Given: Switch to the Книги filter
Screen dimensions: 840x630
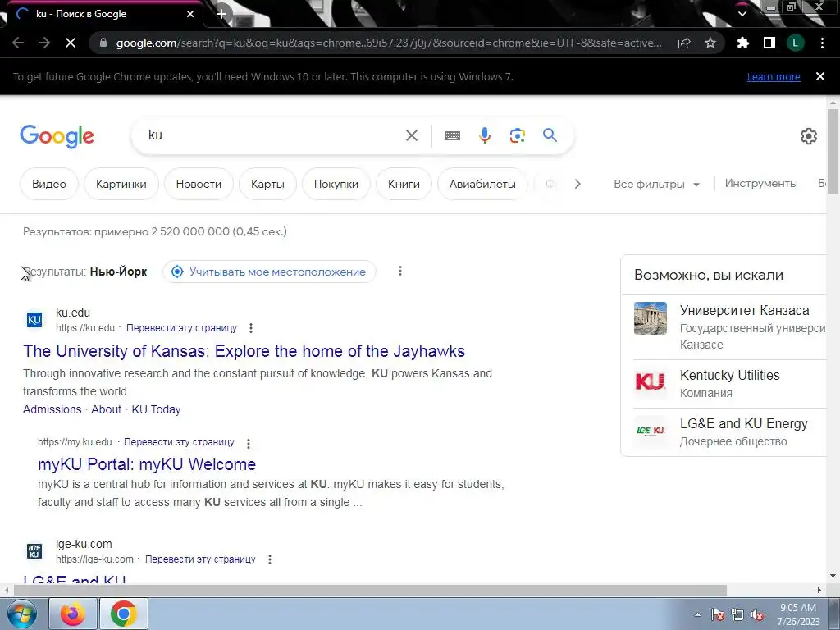Looking at the screenshot, I should (404, 184).
